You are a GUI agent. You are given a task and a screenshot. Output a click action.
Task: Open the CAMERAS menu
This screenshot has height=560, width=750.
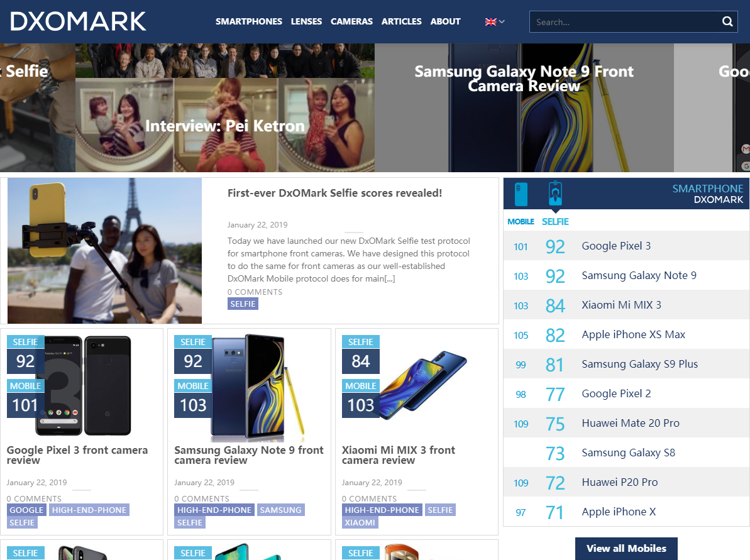(351, 21)
